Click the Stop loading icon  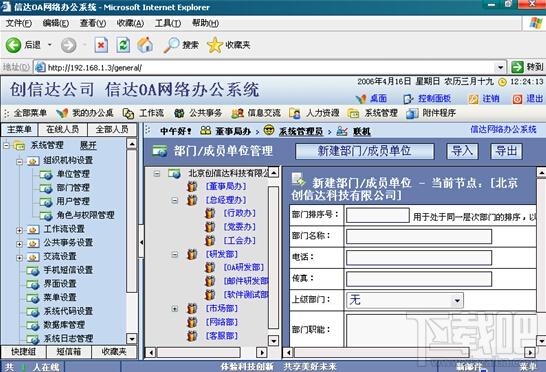[101, 45]
